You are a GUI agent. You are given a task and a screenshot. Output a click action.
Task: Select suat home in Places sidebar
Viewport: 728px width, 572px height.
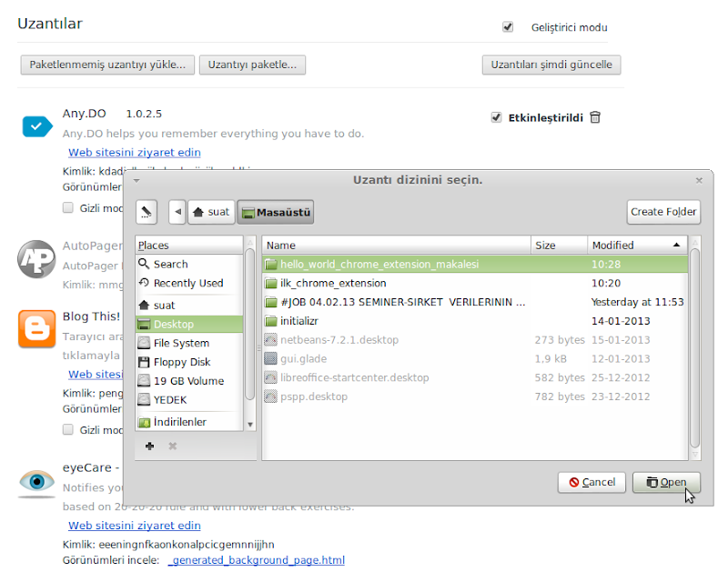pos(189,306)
